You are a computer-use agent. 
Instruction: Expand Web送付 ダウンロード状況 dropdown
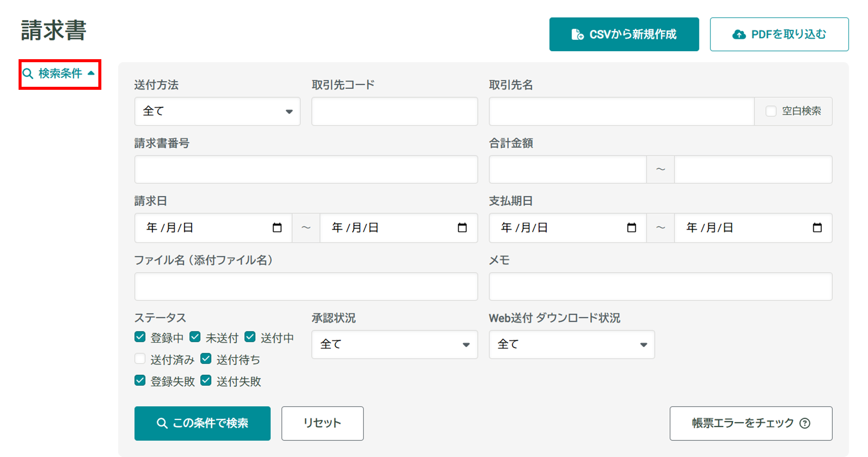click(x=571, y=345)
